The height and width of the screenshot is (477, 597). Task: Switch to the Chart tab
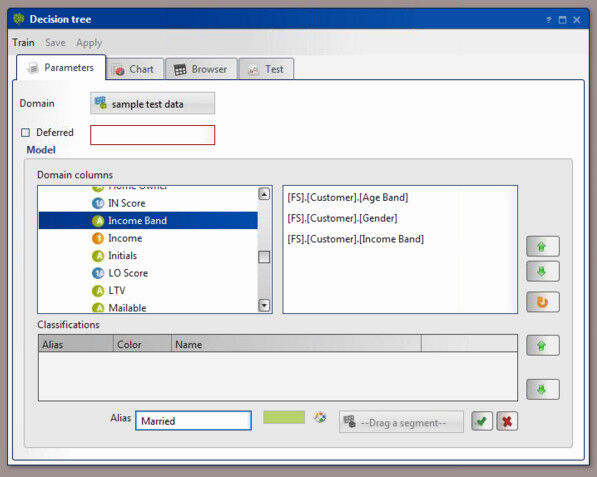click(134, 69)
